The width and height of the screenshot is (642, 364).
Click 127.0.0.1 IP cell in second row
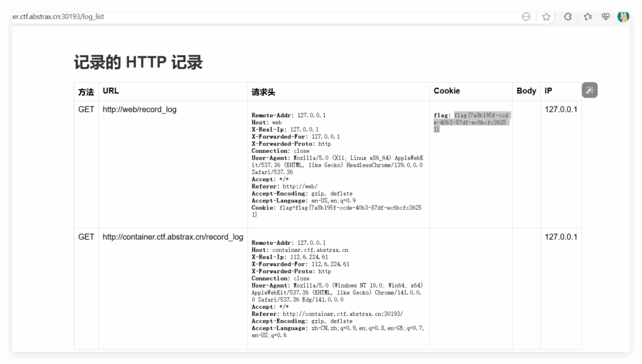(x=560, y=237)
